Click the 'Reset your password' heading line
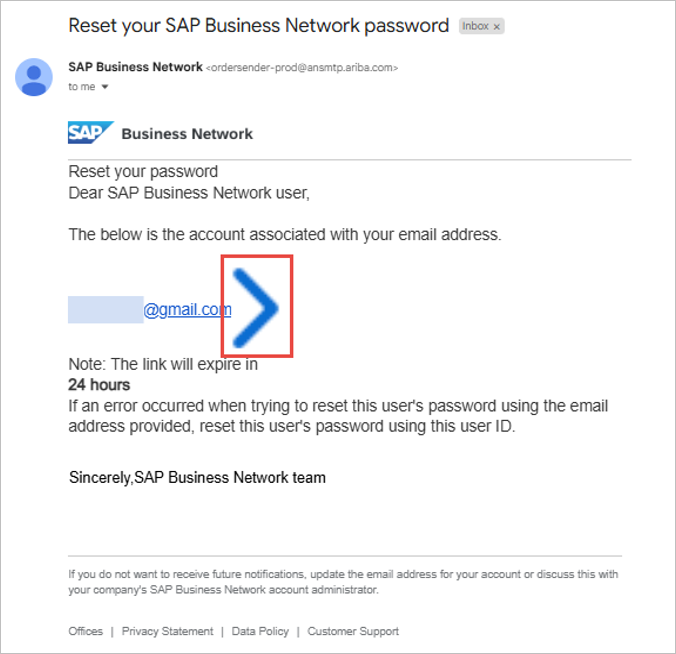Image resolution: width=676 pixels, height=654 pixels. pyautogui.click(x=143, y=172)
